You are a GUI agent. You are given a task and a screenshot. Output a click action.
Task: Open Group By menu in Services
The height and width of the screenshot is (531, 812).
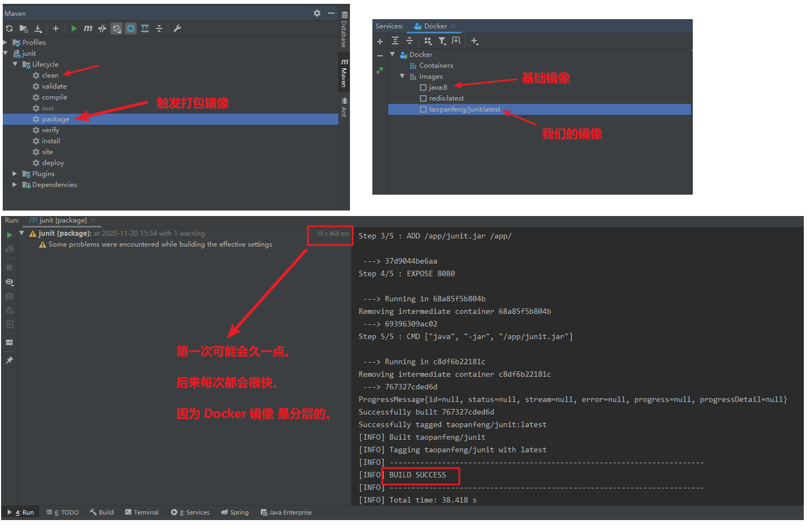[428, 41]
